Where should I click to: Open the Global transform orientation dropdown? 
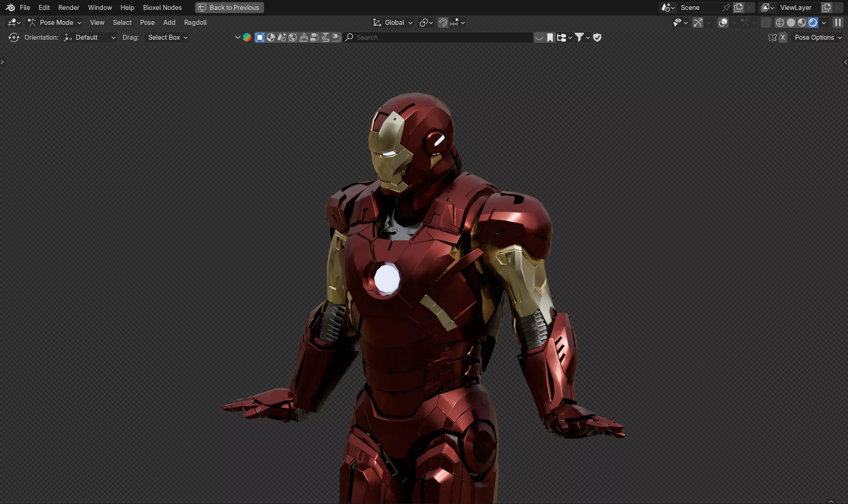(393, 23)
